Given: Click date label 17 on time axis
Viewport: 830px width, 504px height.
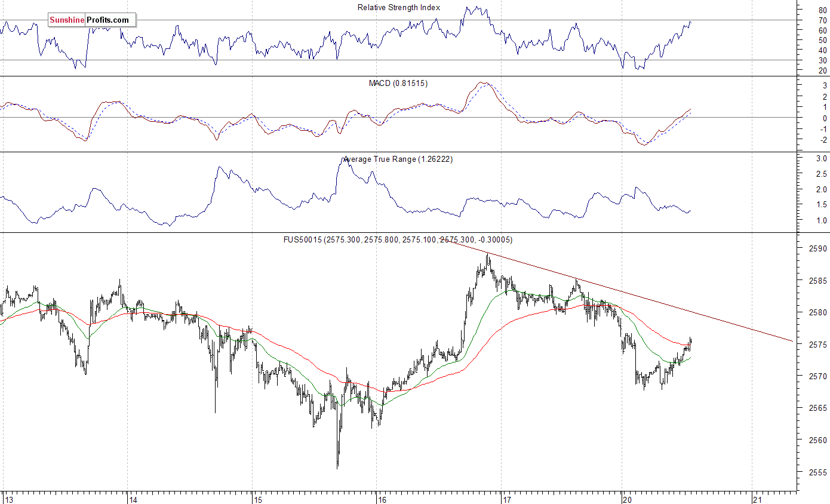Looking at the screenshot, I should [x=507, y=499].
